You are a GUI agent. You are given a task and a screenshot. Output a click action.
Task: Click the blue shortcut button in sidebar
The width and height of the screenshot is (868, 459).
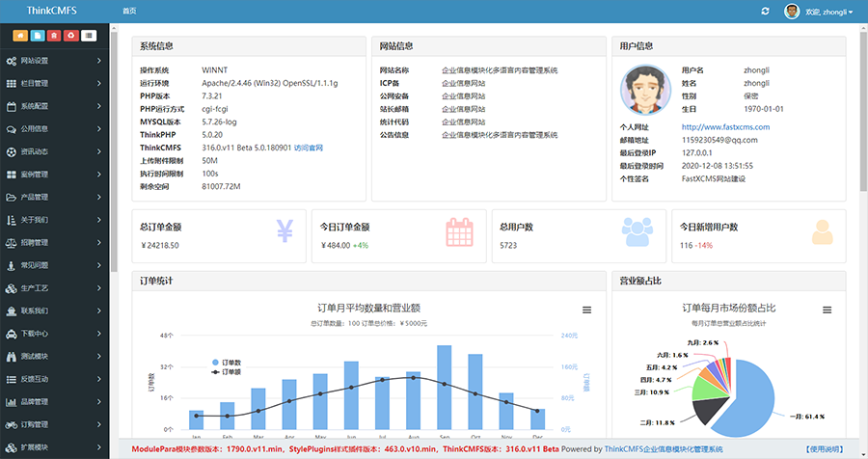click(37, 36)
